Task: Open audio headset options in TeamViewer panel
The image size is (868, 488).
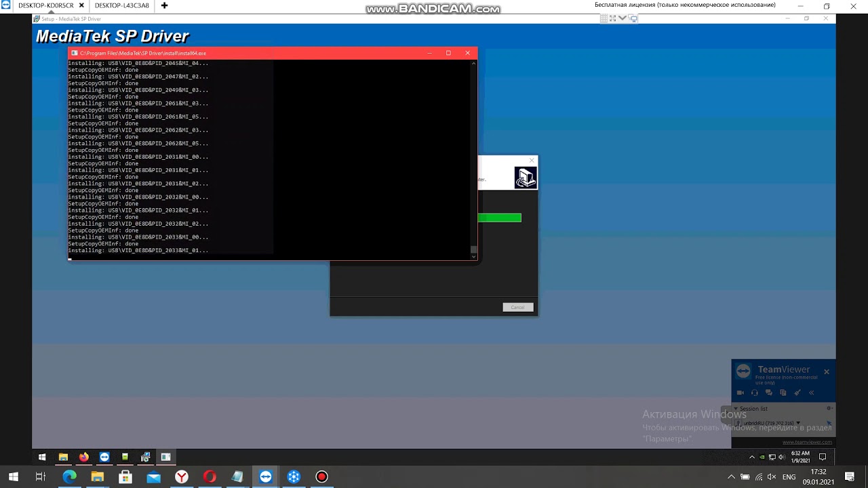Action: pos(754,392)
